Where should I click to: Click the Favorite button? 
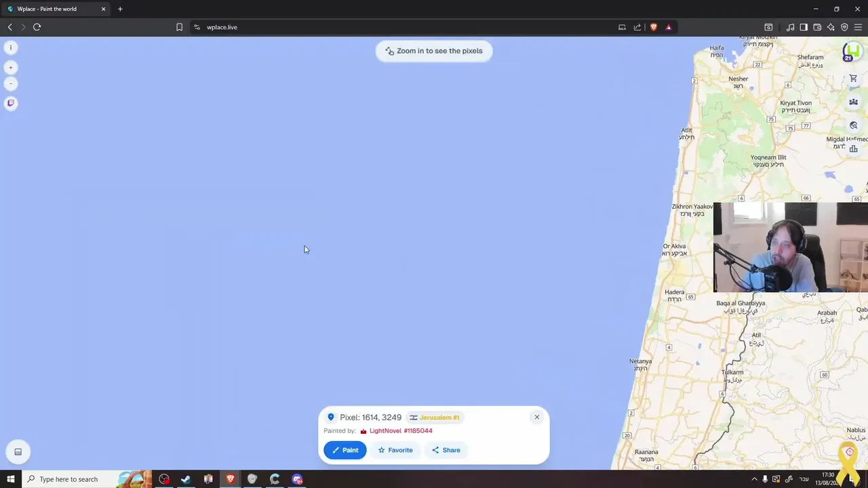click(x=395, y=450)
